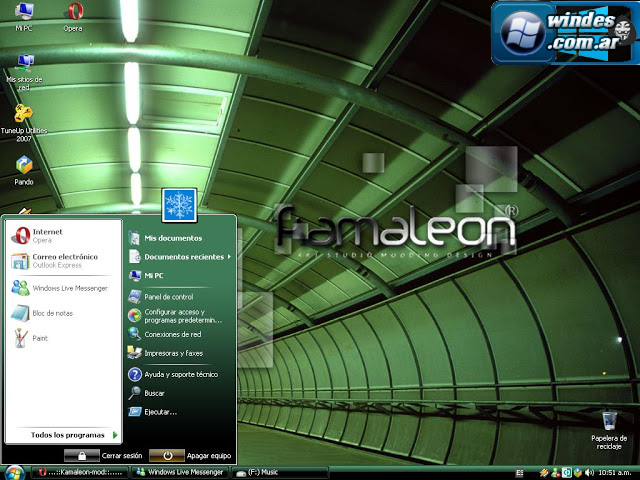The height and width of the screenshot is (480, 640).
Task: Open Impresoras y faxes
Action: point(180,353)
